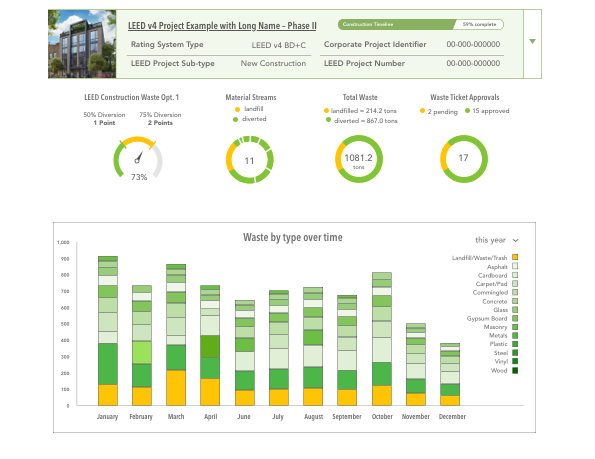Click the 'diverted = 867.0 tons' legend dot
Image resolution: width=595 pixels, height=459 pixels.
point(329,120)
